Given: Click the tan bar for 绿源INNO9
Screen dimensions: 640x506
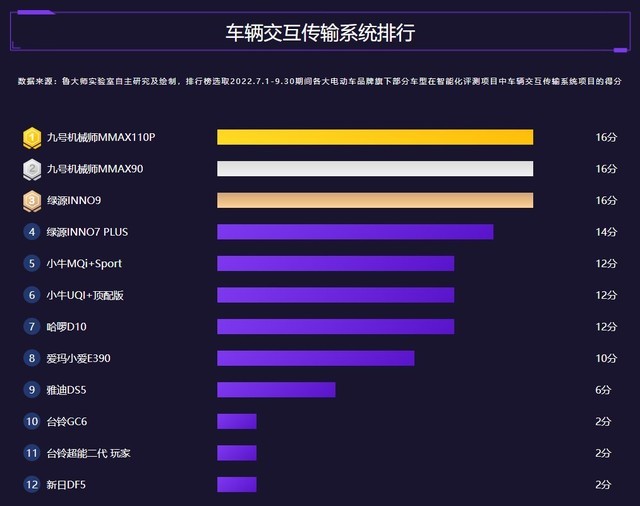Looking at the screenshot, I should [375, 201].
